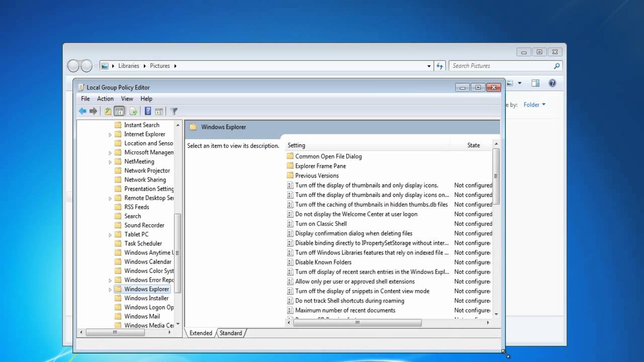Toggle the preview pane icon in Pictures window
This screenshot has width=644, height=362.
pos(535,83)
